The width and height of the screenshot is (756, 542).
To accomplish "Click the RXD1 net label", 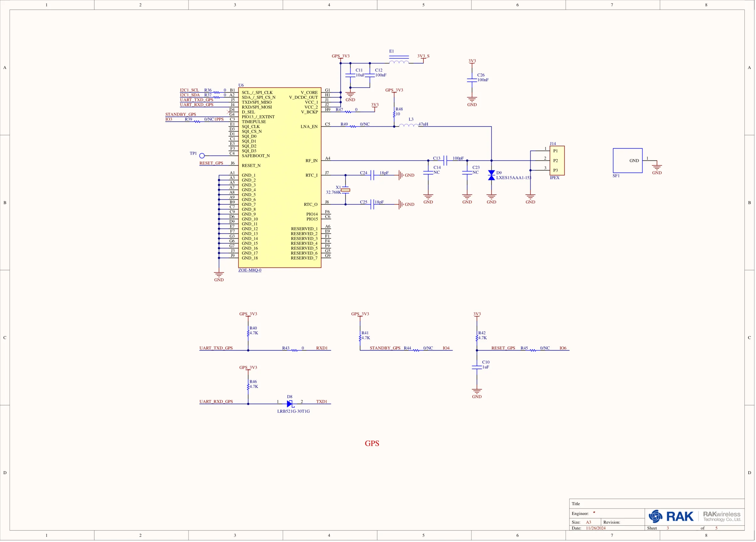I will tap(322, 348).
